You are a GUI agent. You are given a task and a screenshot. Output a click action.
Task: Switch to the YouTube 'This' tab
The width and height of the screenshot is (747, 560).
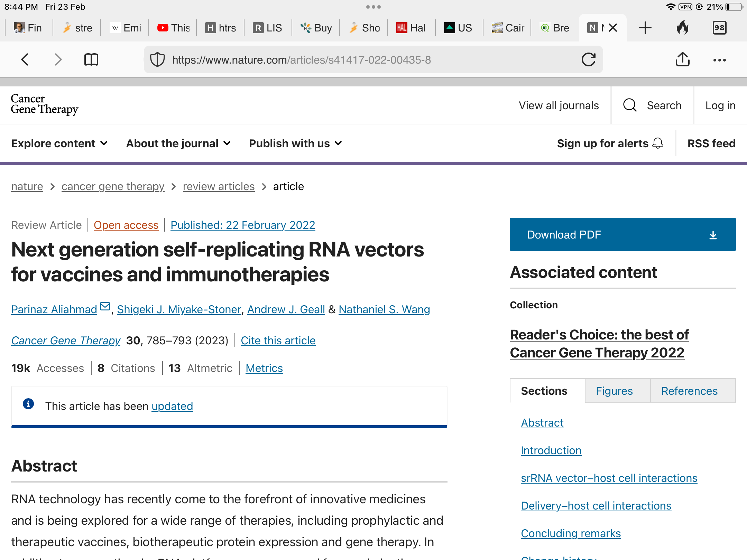pyautogui.click(x=173, y=28)
